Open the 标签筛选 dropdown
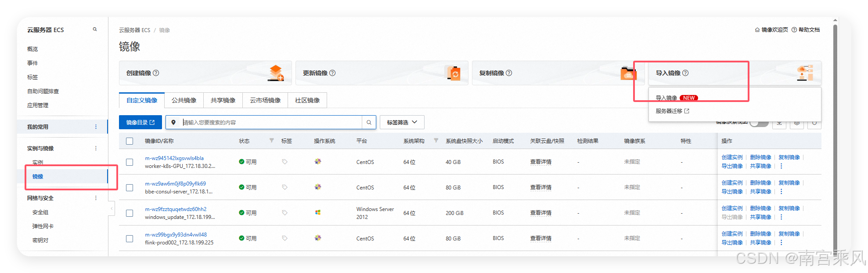Screen dimensions: 868x273 [402, 123]
